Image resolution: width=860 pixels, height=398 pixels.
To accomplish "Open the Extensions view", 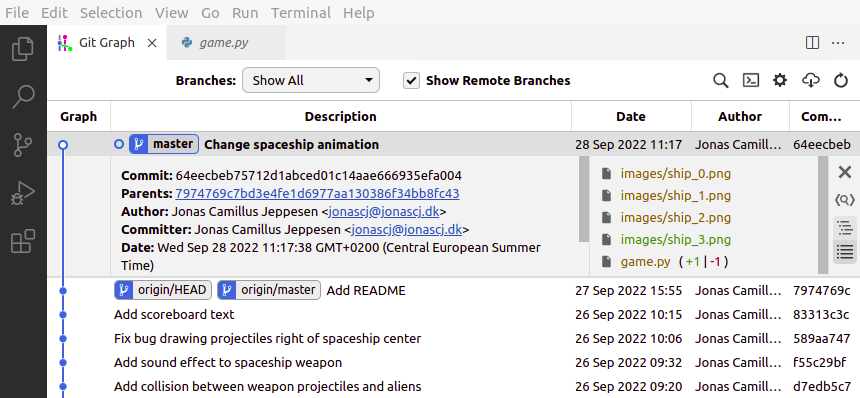I will pyautogui.click(x=23, y=241).
